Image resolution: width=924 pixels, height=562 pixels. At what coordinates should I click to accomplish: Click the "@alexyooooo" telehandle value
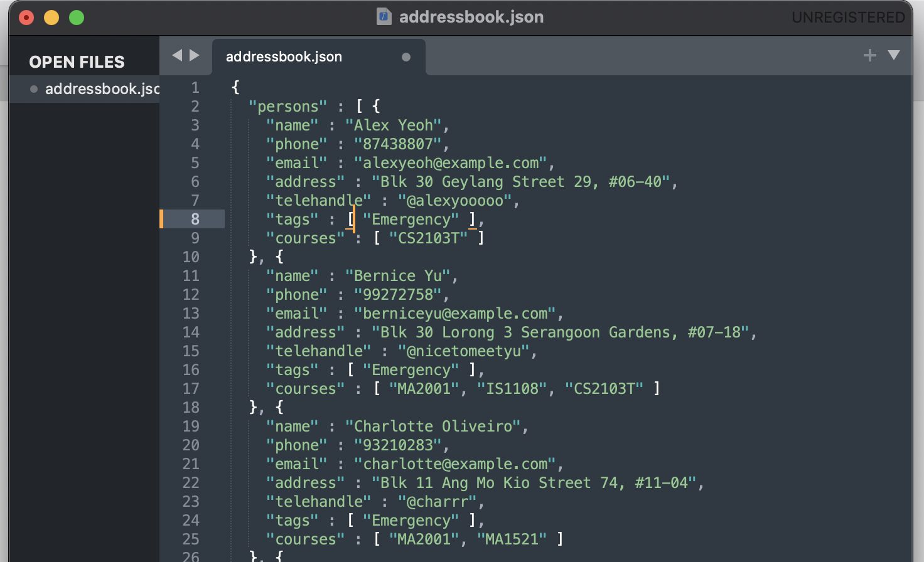coord(455,200)
